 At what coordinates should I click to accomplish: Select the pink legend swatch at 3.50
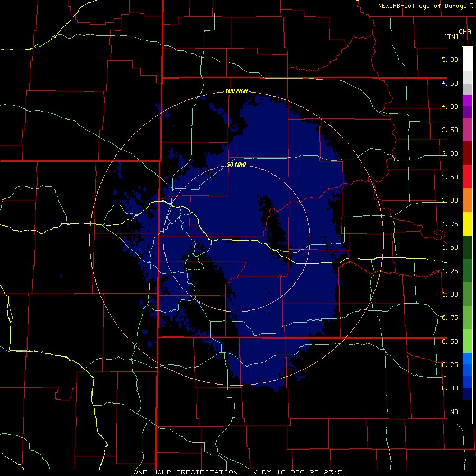point(467,130)
